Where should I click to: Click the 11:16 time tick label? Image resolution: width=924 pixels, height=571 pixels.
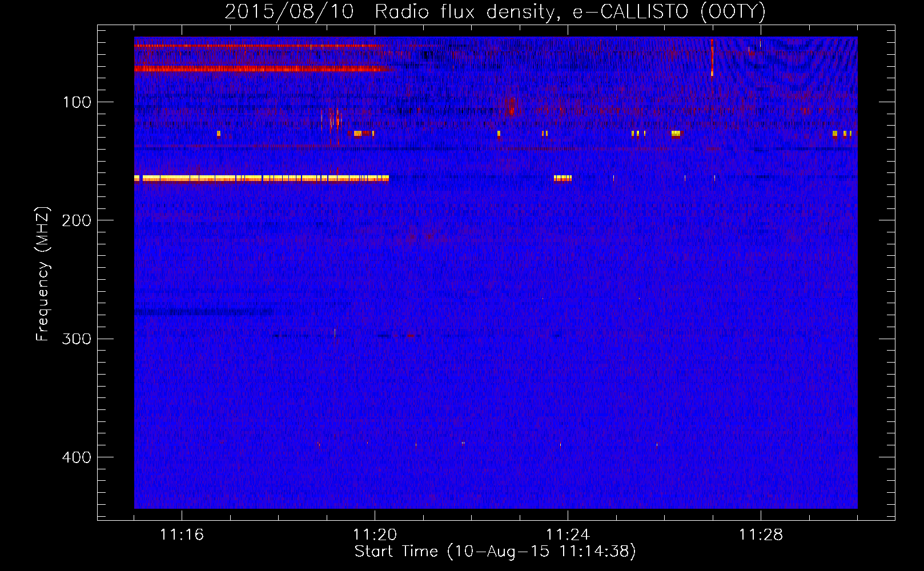point(182,534)
